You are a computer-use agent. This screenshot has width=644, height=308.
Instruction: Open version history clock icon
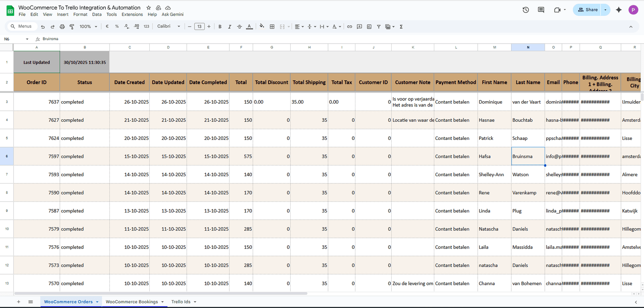pyautogui.click(x=526, y=10)
